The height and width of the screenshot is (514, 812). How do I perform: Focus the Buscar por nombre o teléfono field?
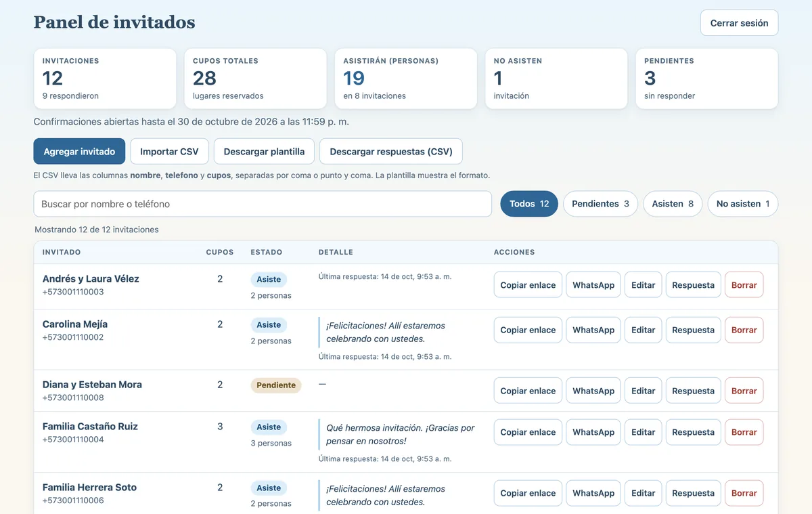(x=263, y=204)
